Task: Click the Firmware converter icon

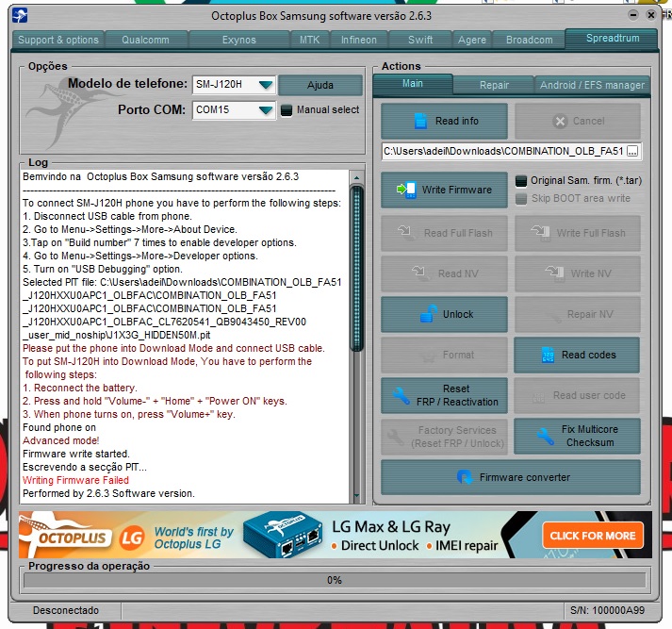Action: click(x=464, y=477)
